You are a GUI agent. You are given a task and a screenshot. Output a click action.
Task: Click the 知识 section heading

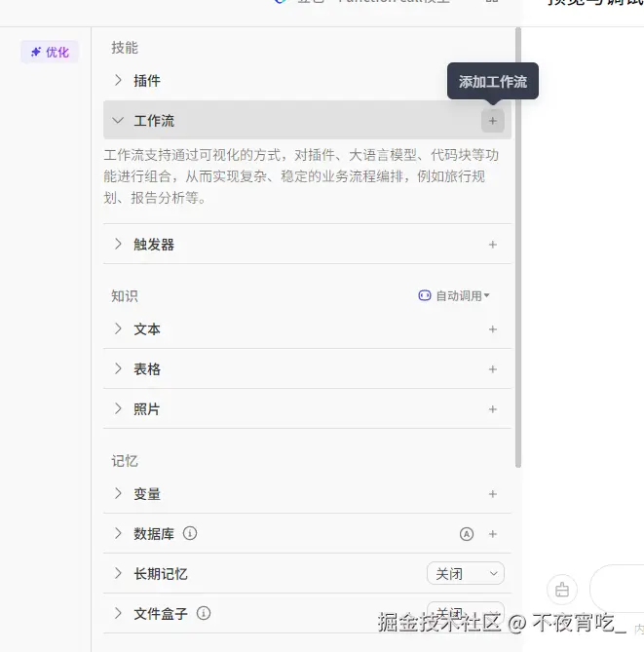pos(125,296)
